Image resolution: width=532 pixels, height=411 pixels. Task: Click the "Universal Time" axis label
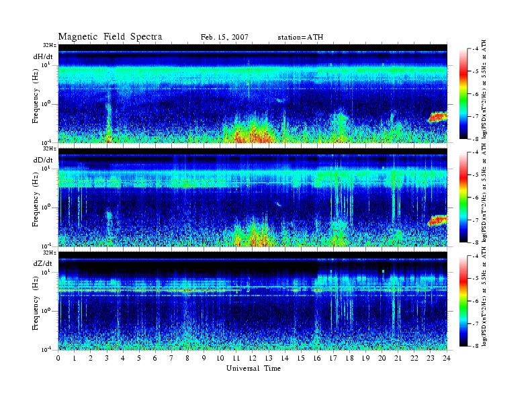click(x=253, y=368)
